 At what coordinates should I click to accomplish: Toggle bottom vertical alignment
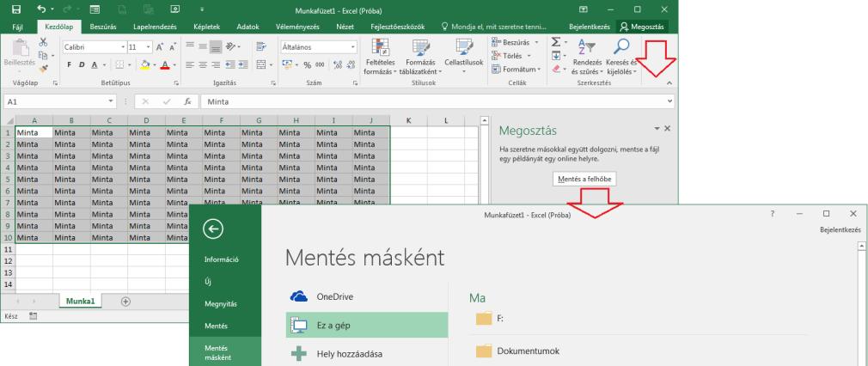pyautogui.click(x=216, y=46)
